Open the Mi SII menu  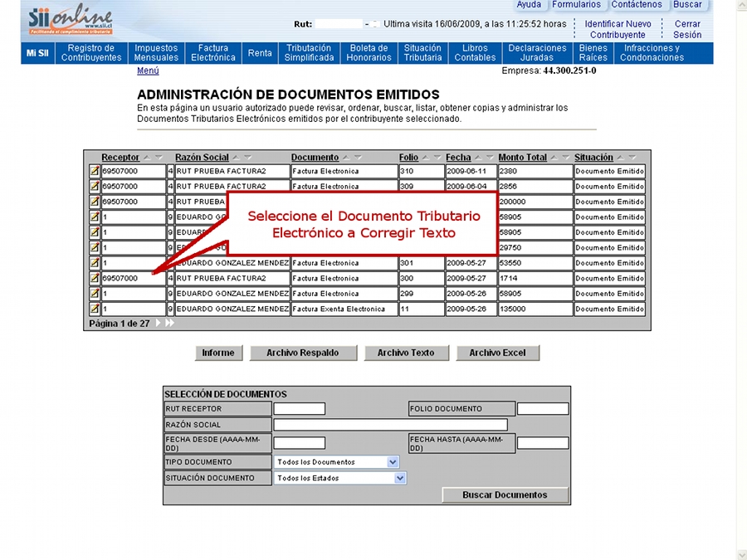(x=37, y=53)
